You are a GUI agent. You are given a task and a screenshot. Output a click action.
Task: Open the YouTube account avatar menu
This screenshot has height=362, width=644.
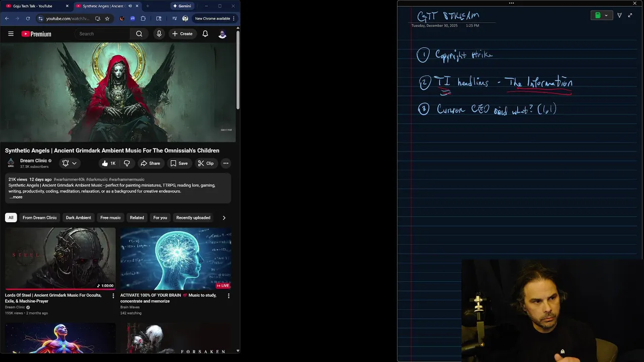coord(222,34)
